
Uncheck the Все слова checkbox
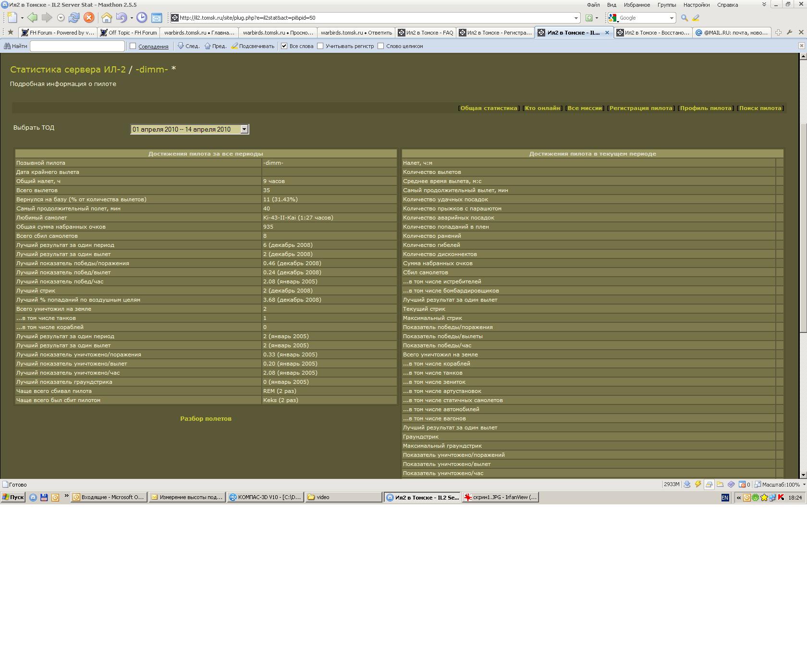pos(284,46)
